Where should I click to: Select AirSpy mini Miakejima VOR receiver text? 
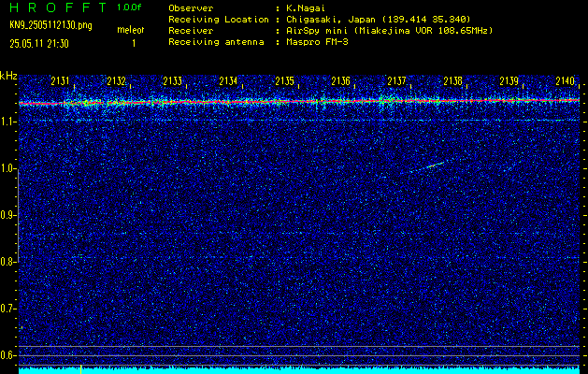390,30
